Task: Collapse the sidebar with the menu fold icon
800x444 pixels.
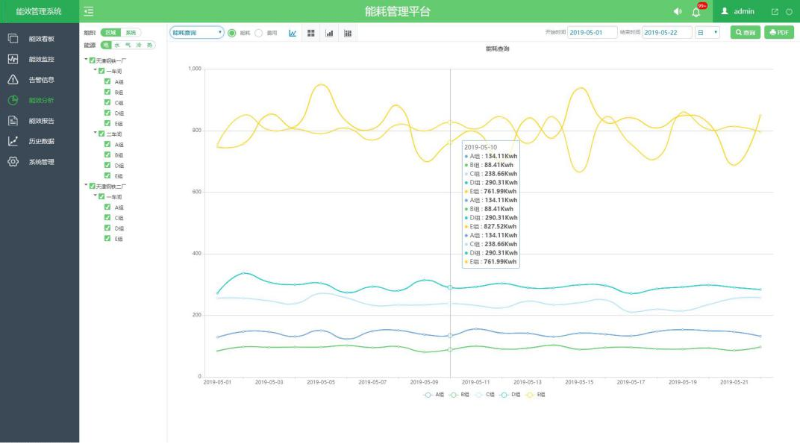Action: tap(89, 11)
